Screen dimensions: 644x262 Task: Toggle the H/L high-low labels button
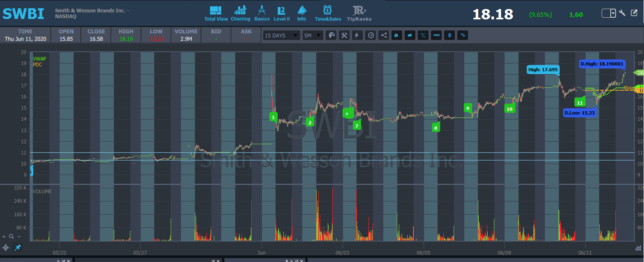[423, 35]
